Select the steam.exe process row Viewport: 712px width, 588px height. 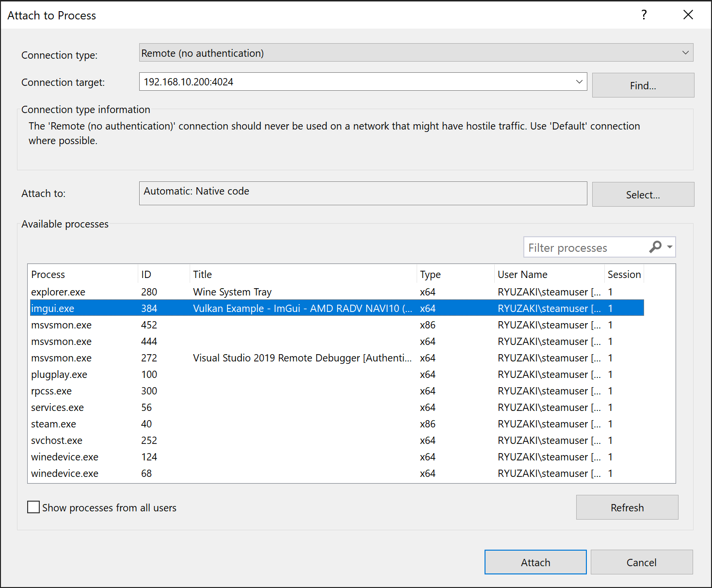[x=336, y=424]
